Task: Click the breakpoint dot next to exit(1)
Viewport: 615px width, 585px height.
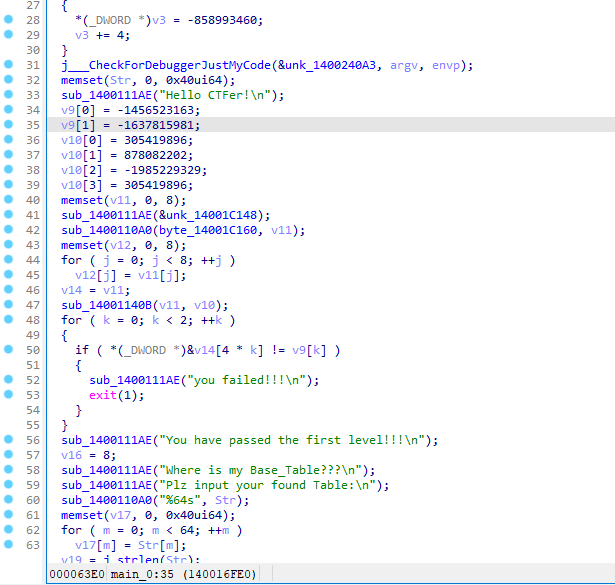Action: pos(8,395)
